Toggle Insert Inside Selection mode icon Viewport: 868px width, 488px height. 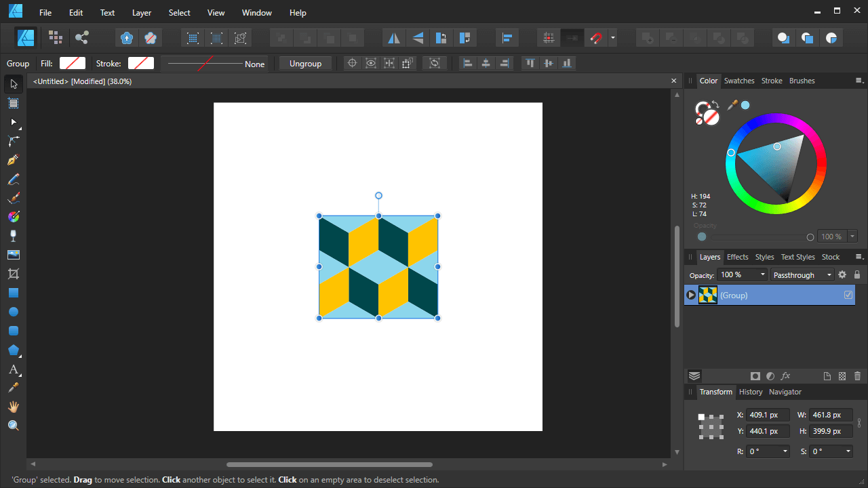tap(831, 38)
